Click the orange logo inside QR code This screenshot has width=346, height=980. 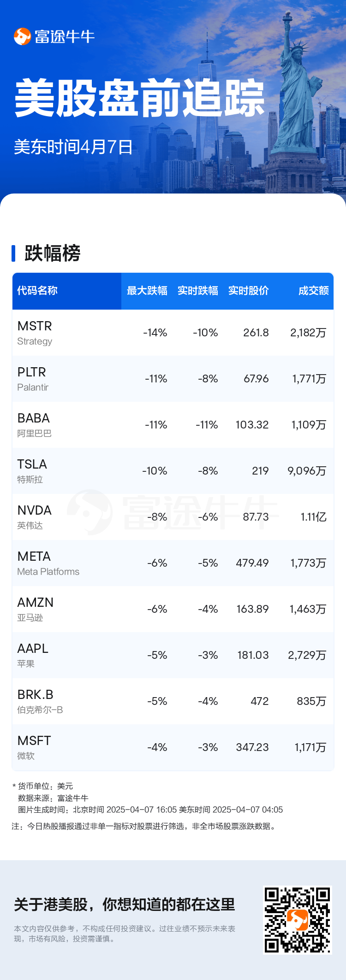pyautogui.click(x=298, y=920)
